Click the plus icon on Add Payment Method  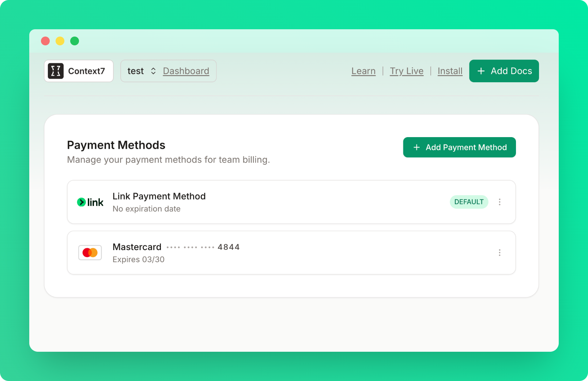point(416,147)
